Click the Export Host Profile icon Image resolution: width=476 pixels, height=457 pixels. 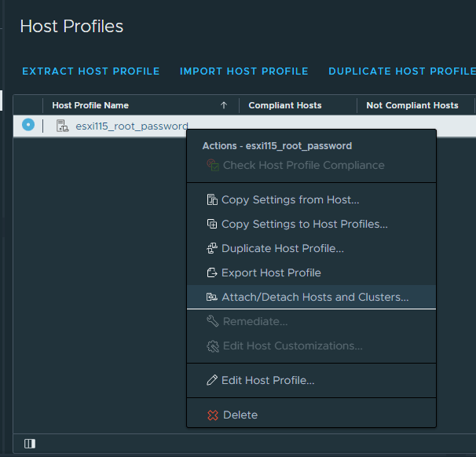(211, 273)
